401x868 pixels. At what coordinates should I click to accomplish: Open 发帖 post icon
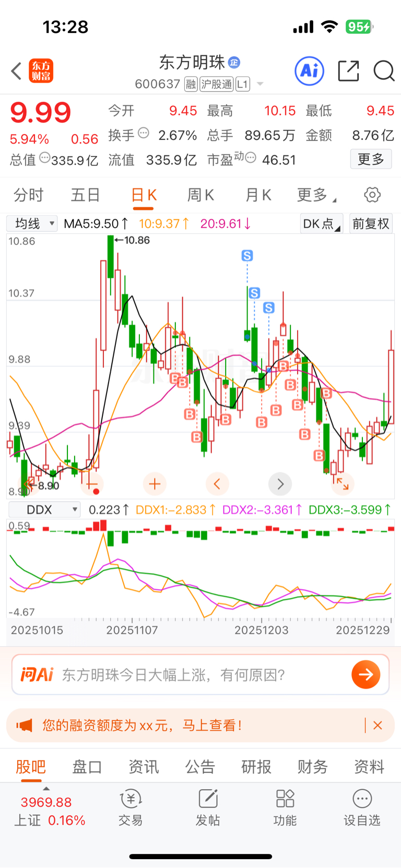tap(208, 807)
